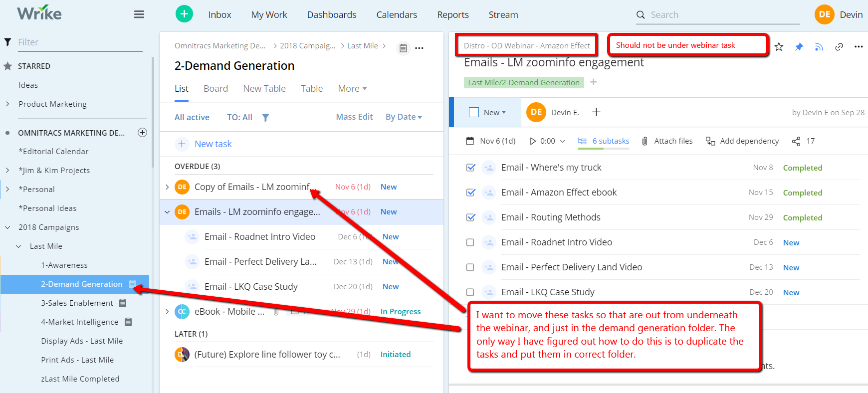Viewport: 868px width, 393px height.
Task: Collapse the 2018 Campaigns folder
Action: 7,227
